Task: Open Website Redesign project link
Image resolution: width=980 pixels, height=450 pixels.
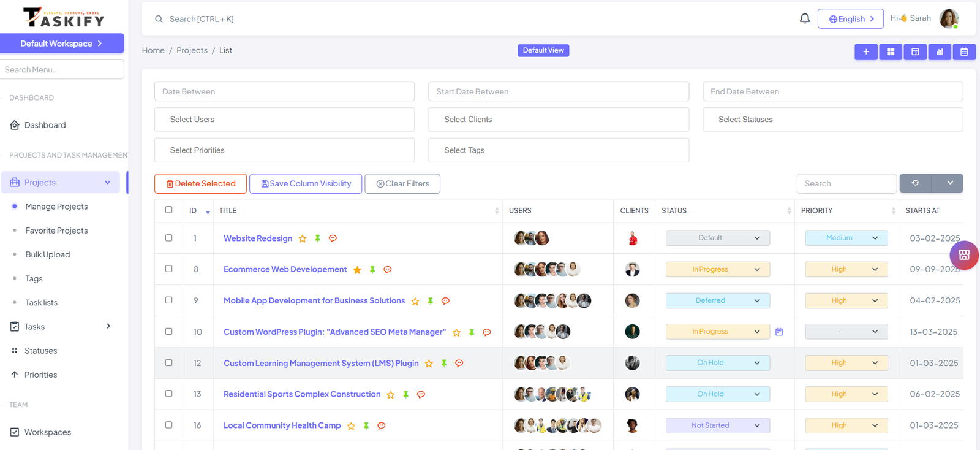Action: (x=258, y=238)
